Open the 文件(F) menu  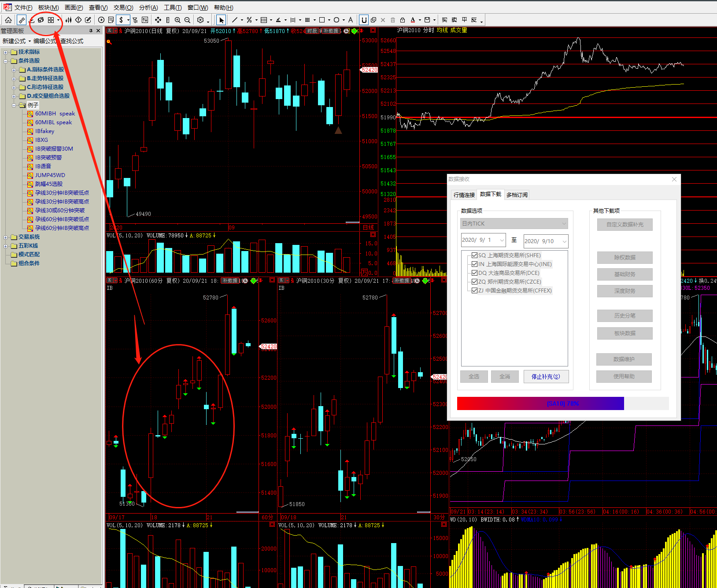[23, 7]
